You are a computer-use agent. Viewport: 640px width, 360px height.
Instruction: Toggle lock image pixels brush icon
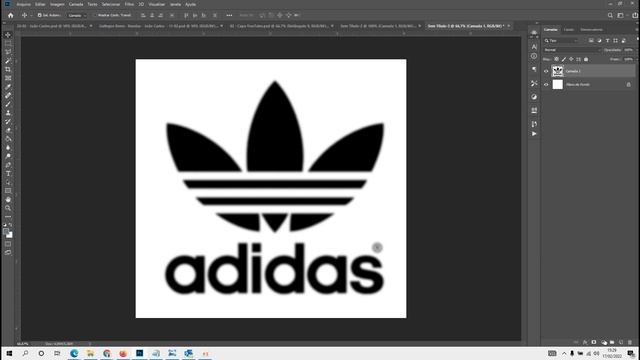tap(564, 59)
